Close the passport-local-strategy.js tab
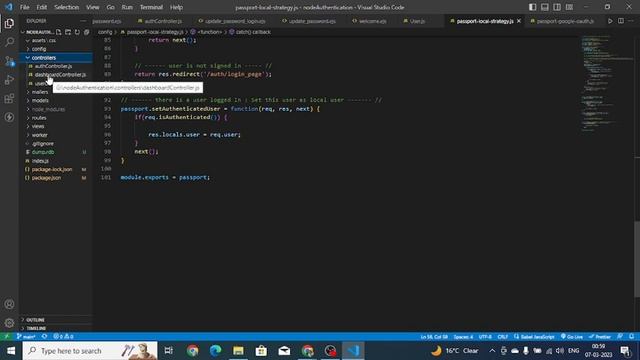The image size is (640, 360). 519,21
